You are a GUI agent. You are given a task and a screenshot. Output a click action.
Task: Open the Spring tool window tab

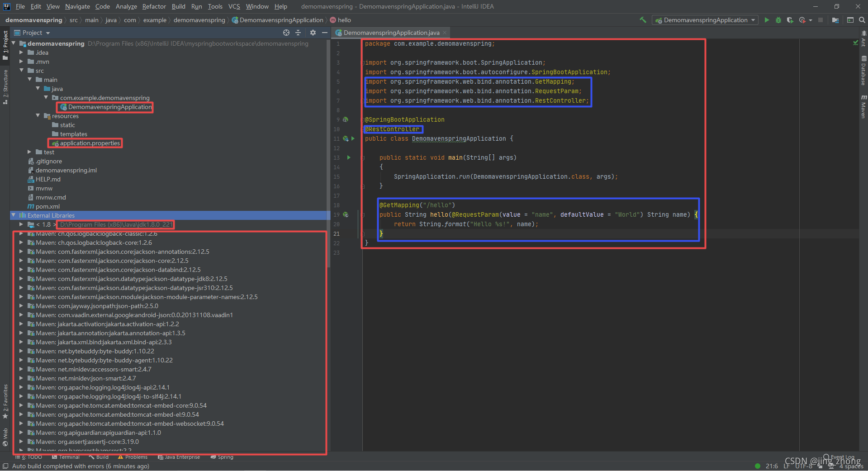(222, 457)
